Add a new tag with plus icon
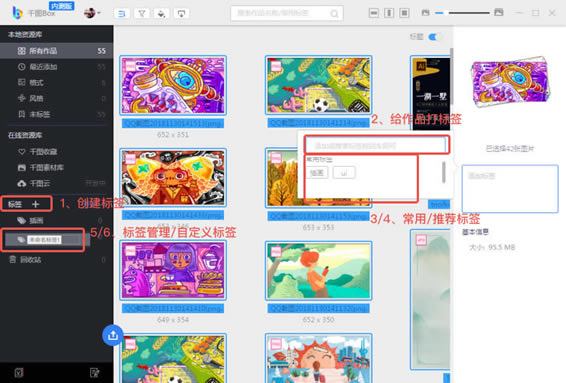 [35, 204]
